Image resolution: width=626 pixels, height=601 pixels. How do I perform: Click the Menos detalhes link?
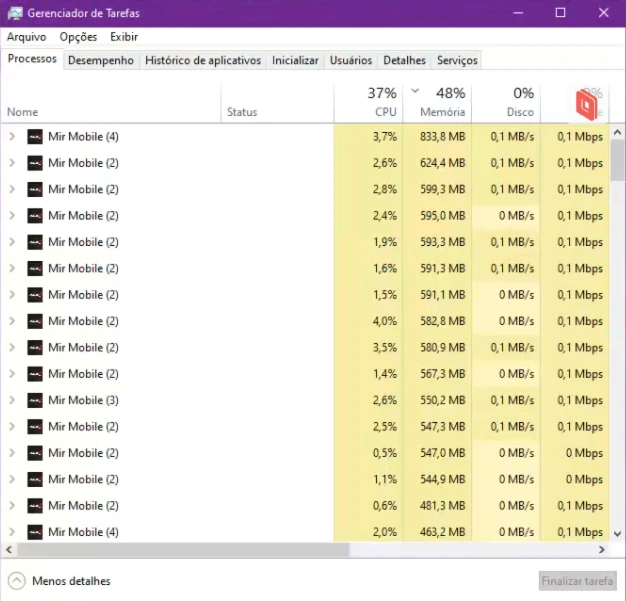(x=71, y=581)
